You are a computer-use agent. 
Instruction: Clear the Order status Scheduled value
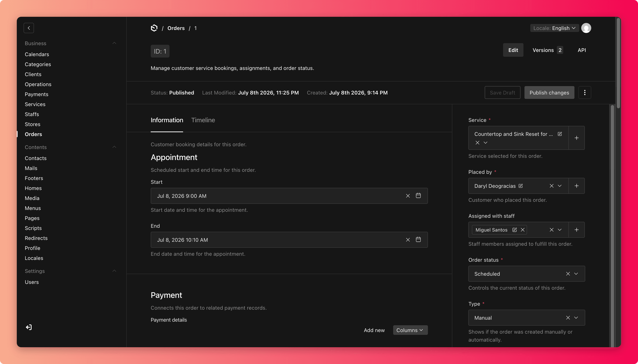click(568, 274)
